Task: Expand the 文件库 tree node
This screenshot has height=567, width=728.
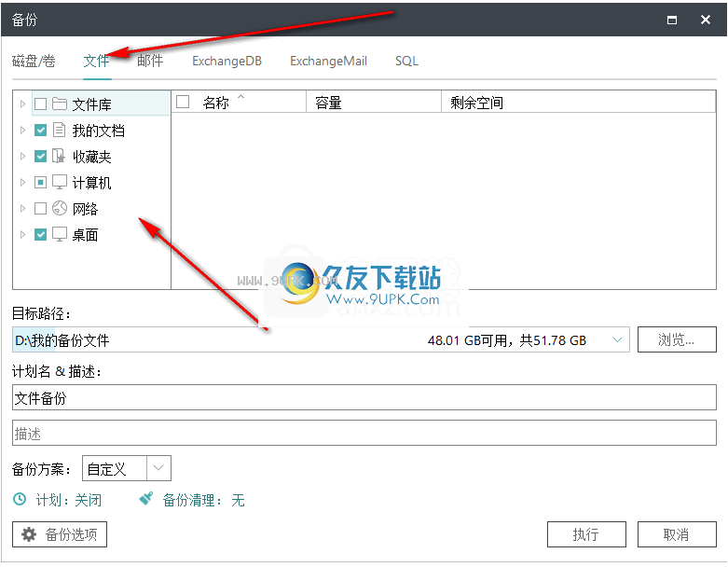Action: coord(22,104)
